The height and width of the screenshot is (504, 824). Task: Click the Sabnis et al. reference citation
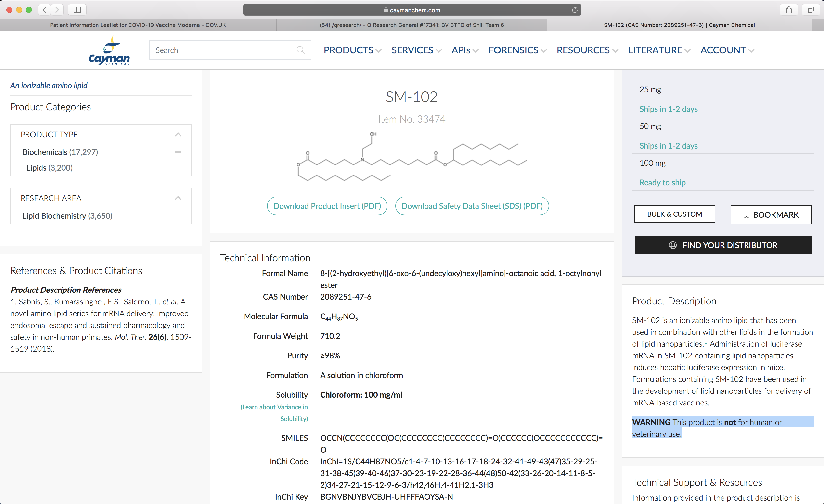click(101, 325)
